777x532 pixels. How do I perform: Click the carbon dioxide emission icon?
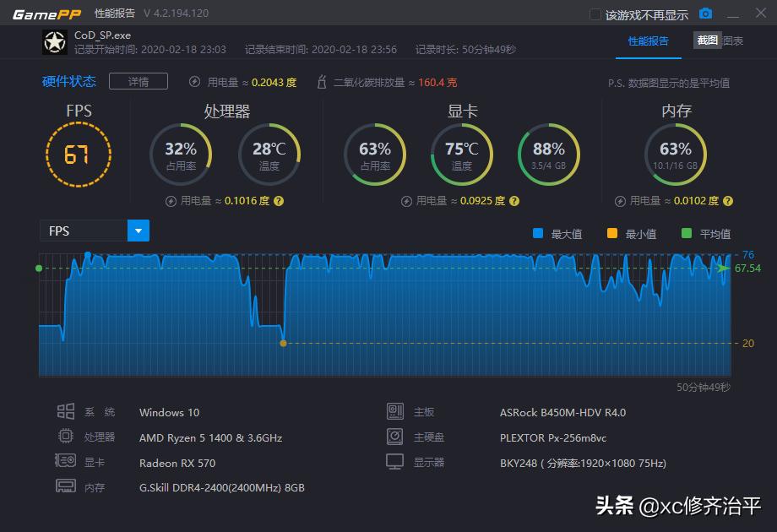tap(322, 82)
